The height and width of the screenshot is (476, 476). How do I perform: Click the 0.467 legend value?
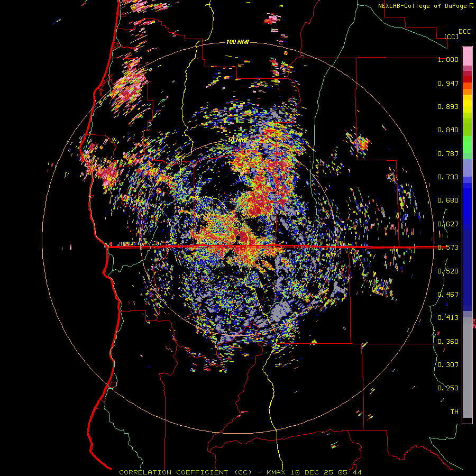448,295
